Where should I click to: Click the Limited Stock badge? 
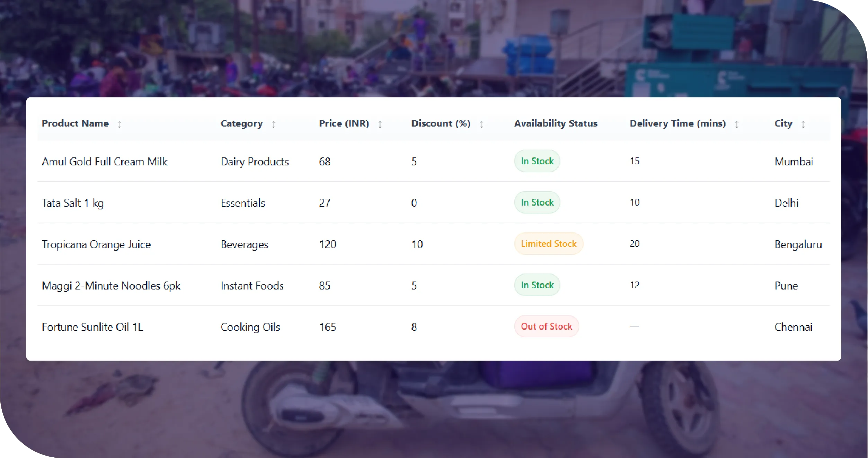click(x=549, y=244)
